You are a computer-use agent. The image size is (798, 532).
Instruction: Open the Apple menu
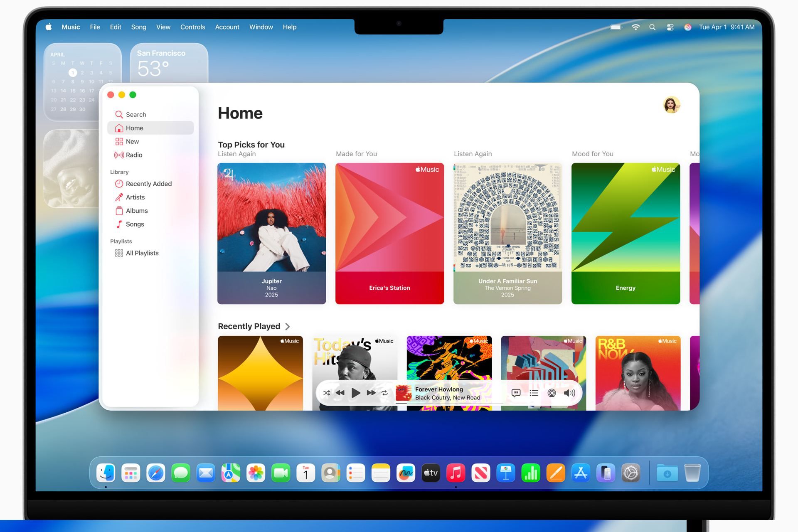[49, 27]
